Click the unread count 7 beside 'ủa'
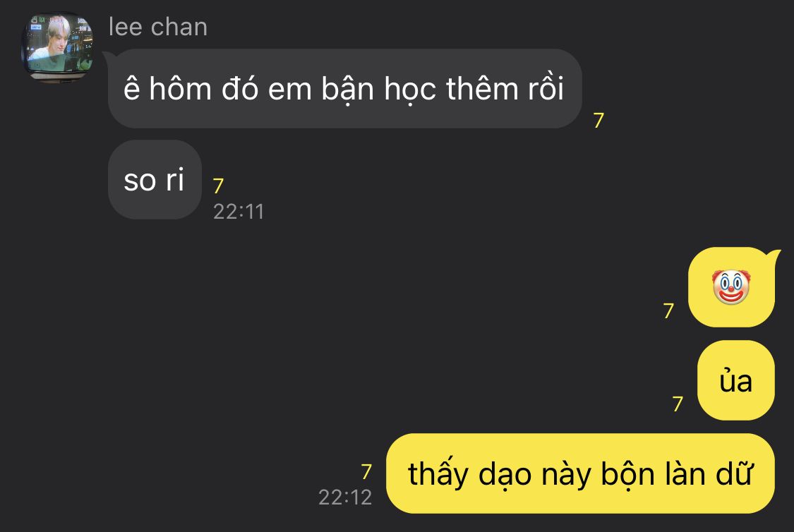The height and width of the screenshot is (532, 794). click(678, 404)
